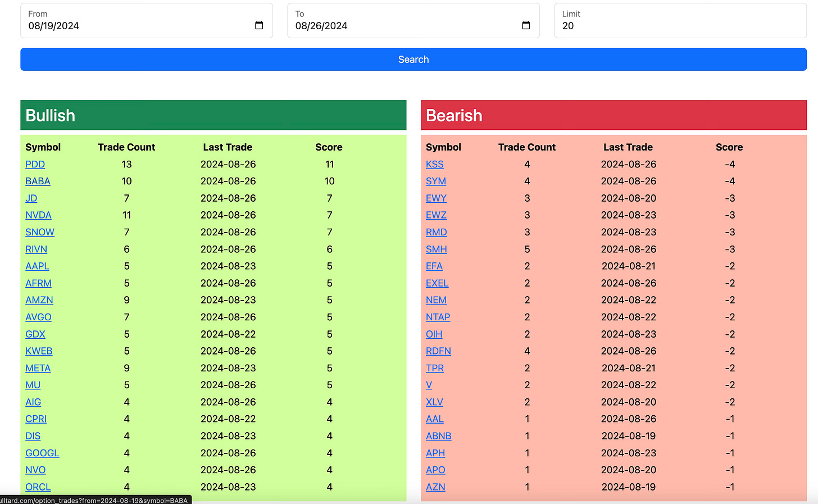Click the blue Search button

pos(413,60)
